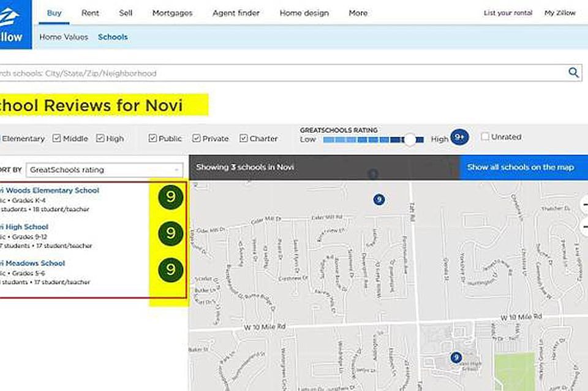
Task: Open the Sort By GreatSchools rating dropdown
Action: point(104,170)
